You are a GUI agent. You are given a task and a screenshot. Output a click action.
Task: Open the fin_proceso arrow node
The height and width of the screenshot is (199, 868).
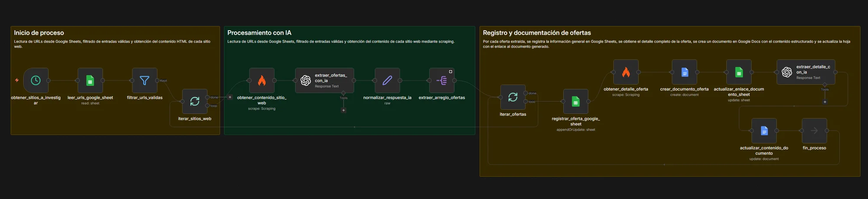pos(814,130)
